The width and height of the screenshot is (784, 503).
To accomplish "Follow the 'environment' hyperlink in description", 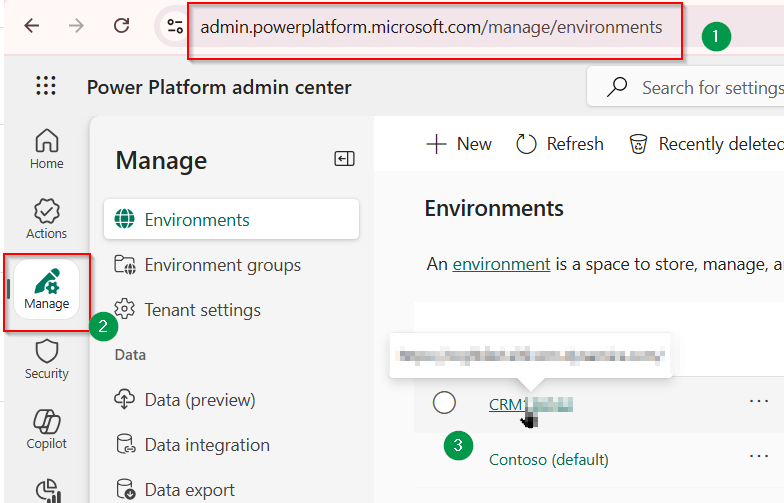I will [x=502, y=264].
